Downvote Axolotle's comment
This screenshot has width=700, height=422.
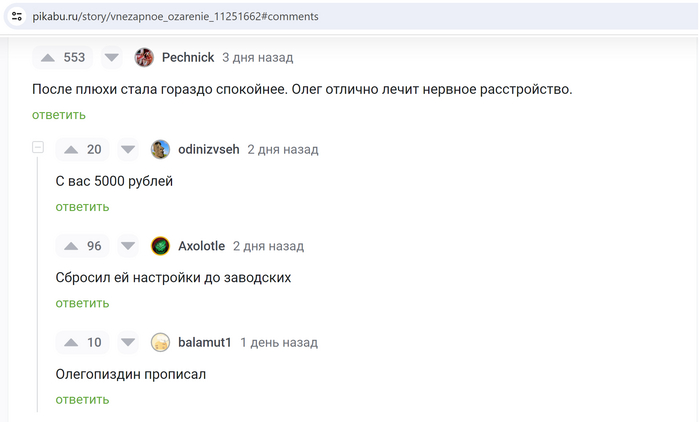[x=127, y=245]
